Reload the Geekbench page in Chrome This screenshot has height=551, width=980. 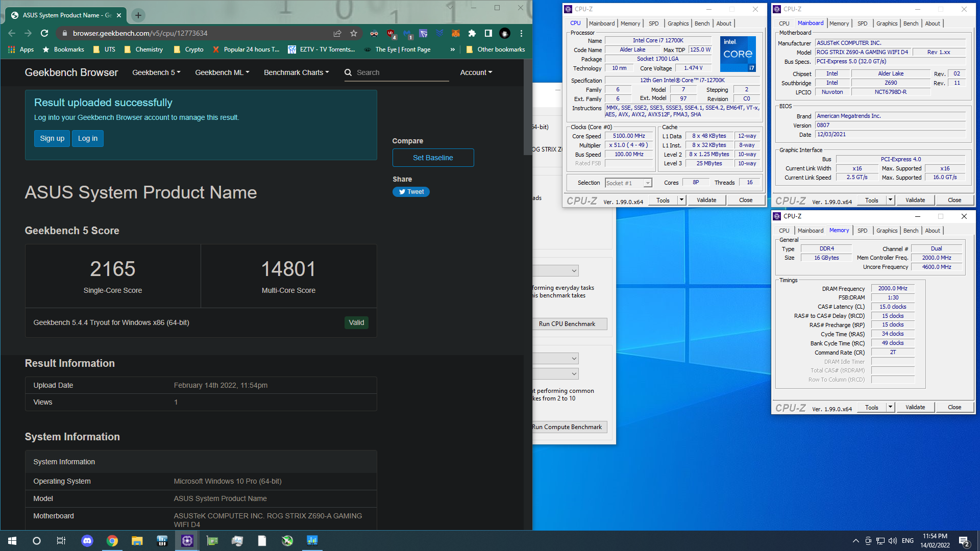44,33
